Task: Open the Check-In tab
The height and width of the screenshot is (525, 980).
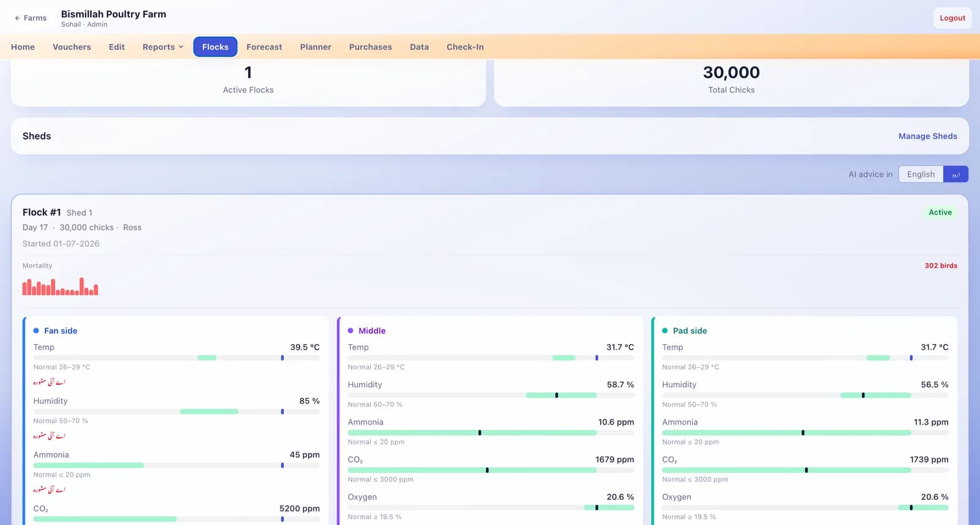Action: (x=465, y=47)
